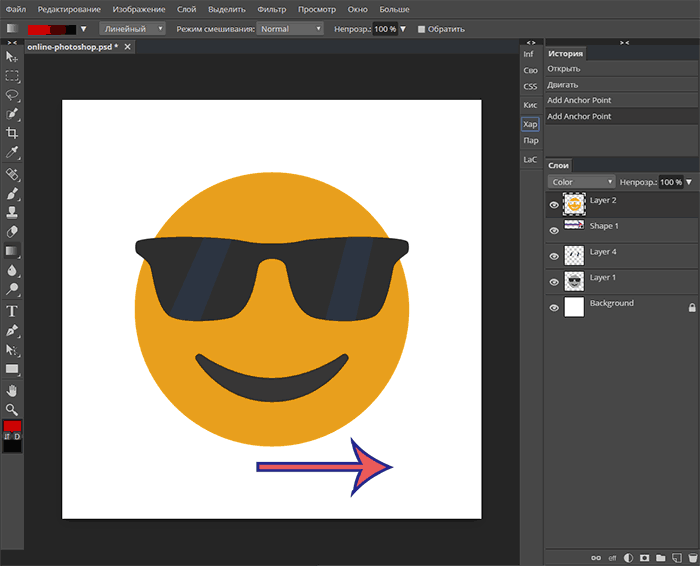Screen dimensions: 700x566
Task: Open the Файл menu
Action: (16, 9)
